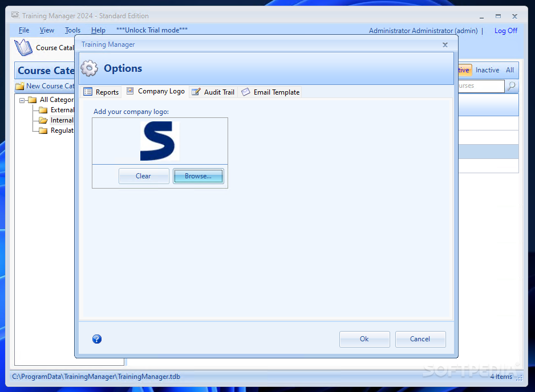Open the View menu
Viewport: 535px width, 392px height.
coord(47,30)
